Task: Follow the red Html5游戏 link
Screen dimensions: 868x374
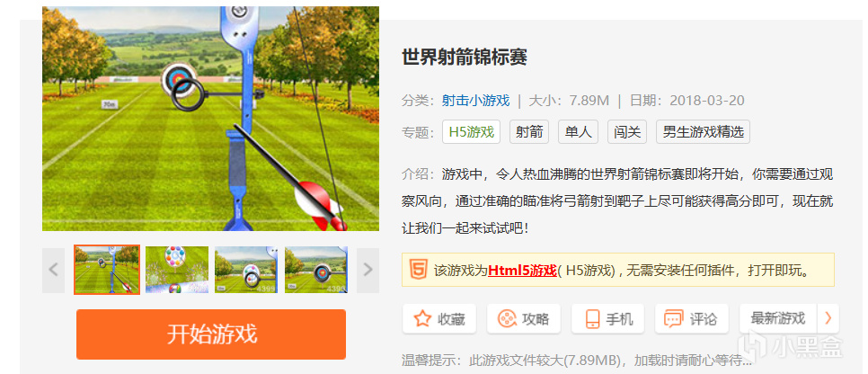Action: point(521,271)
